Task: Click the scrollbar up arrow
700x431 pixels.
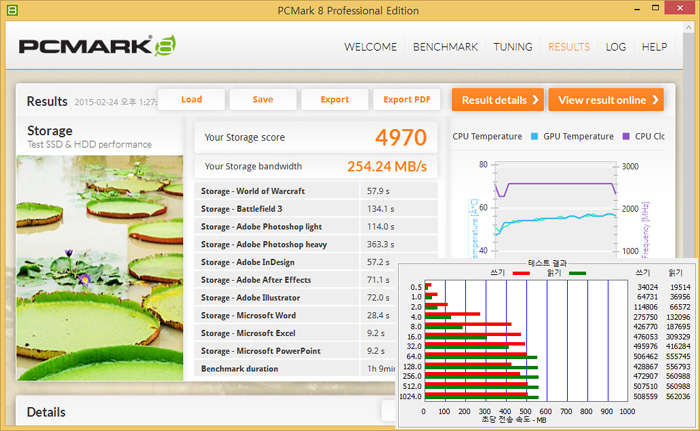Action: point(688,28)
